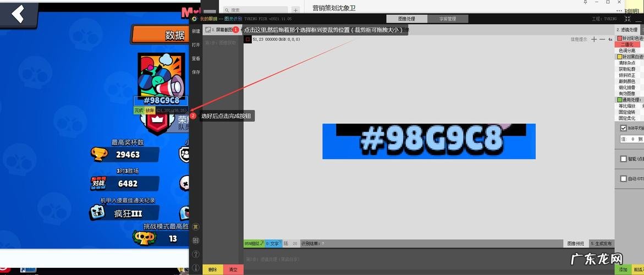Select the 有效图像 filter
Image resolution: width=644 pixels, height=275 pixels.
point(627,94)
